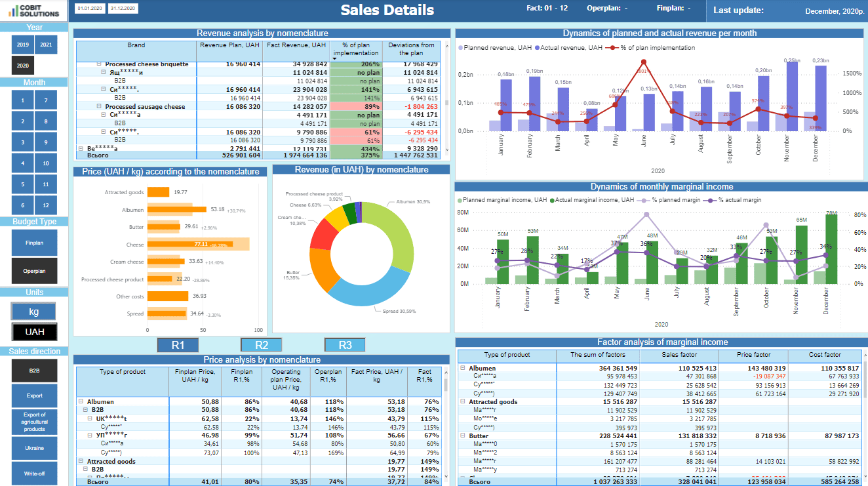Edit the start date 01.01.2020 field

89,9
